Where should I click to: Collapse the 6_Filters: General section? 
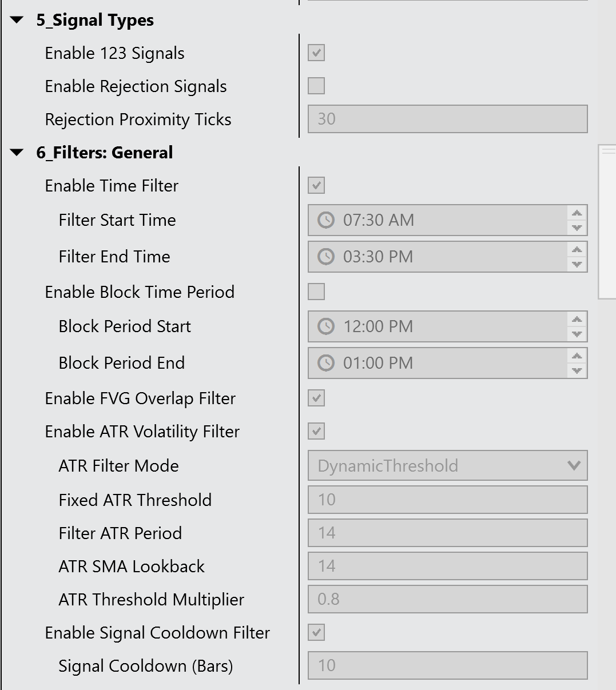tap(18, 153)
